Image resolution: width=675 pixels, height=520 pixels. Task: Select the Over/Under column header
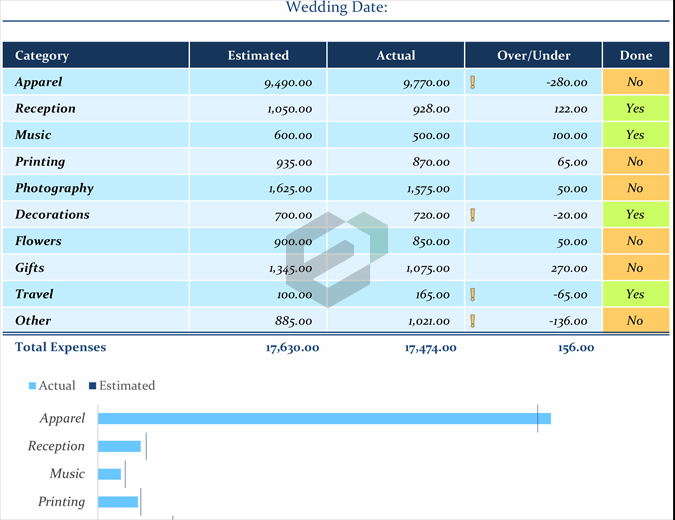[533, 55]
